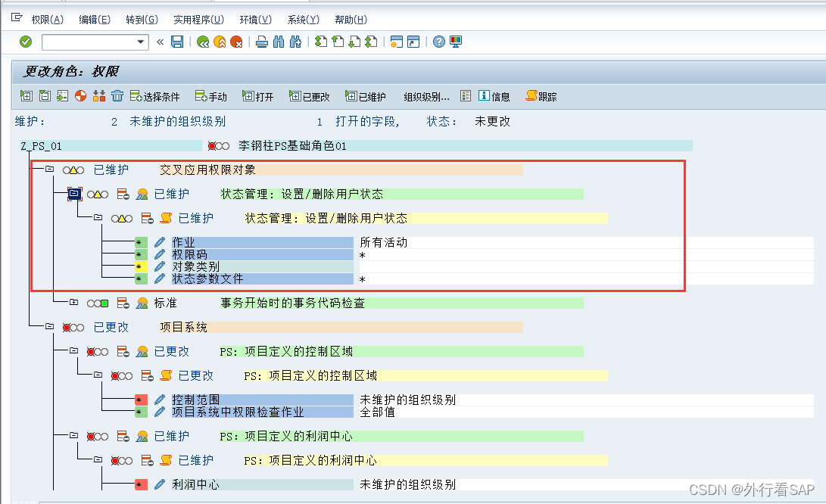The height and width of the screenshot is (504, 826).
Task: Click the 信息 button
Action: pos(494,96)
